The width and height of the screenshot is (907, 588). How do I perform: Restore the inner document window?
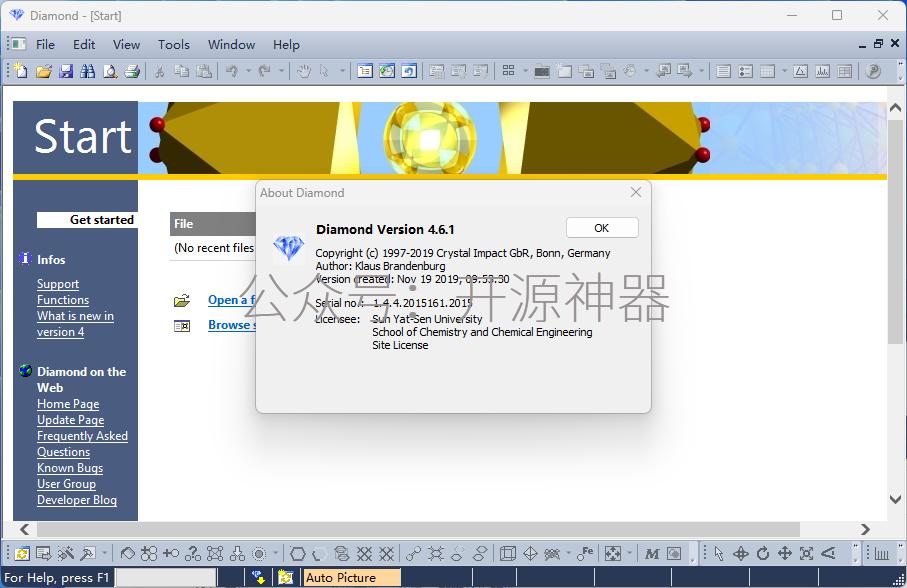click(x=878, y=44)
